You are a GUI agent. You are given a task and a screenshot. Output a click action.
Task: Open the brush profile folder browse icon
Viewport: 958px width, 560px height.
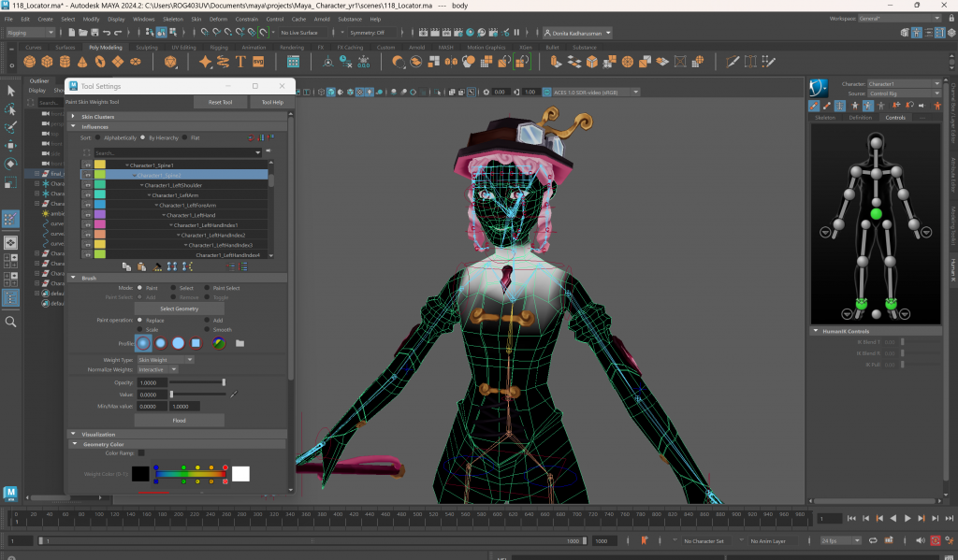pos(240,343)
